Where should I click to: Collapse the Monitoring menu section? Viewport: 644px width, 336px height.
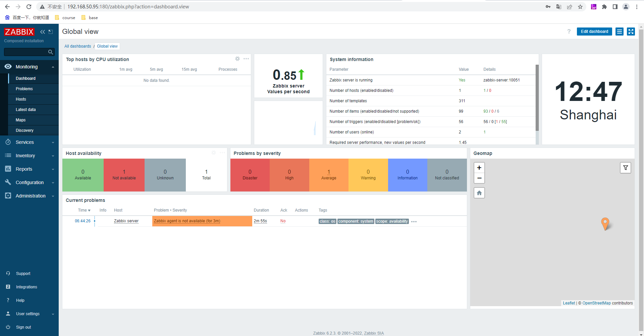pyautogui.click(x=29, y=67)
